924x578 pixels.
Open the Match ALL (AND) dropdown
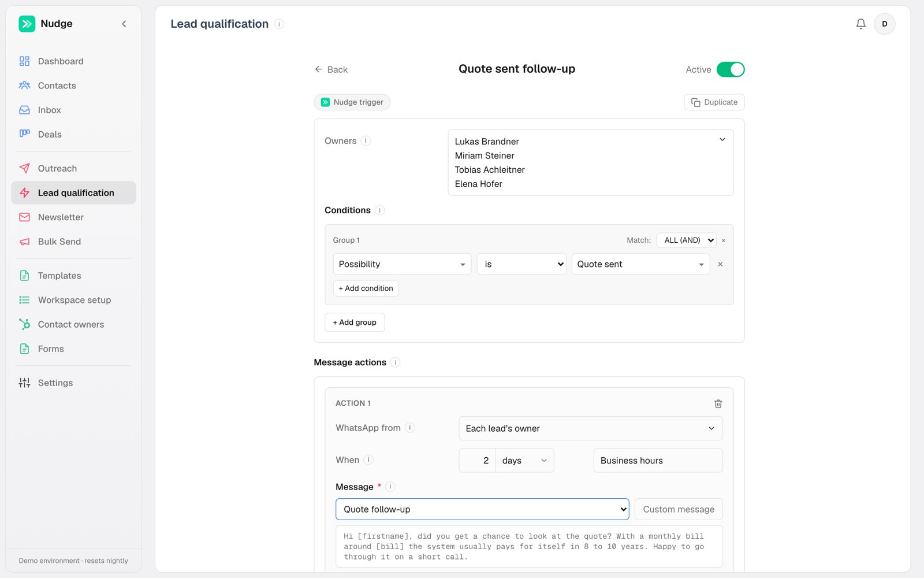pos(687,240)
